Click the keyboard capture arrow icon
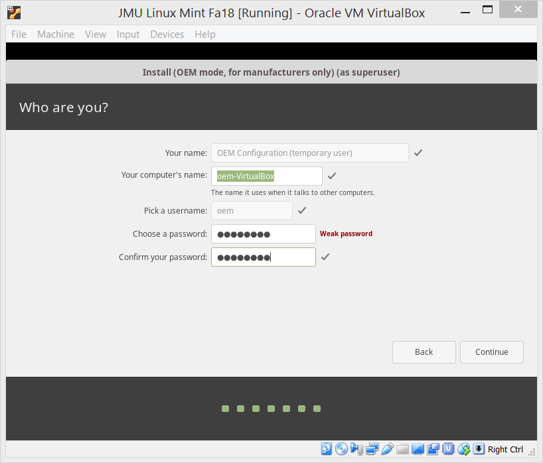This screenshot has width=543, height=463. coord(479,448)
